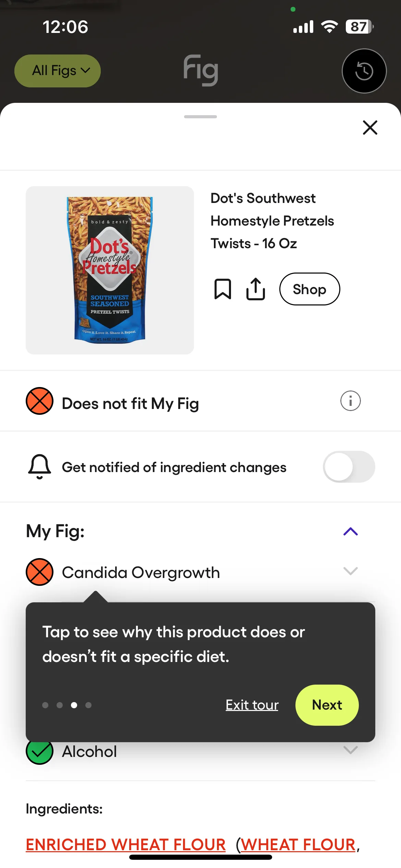Open the info icon for fit status

point(350,401)
